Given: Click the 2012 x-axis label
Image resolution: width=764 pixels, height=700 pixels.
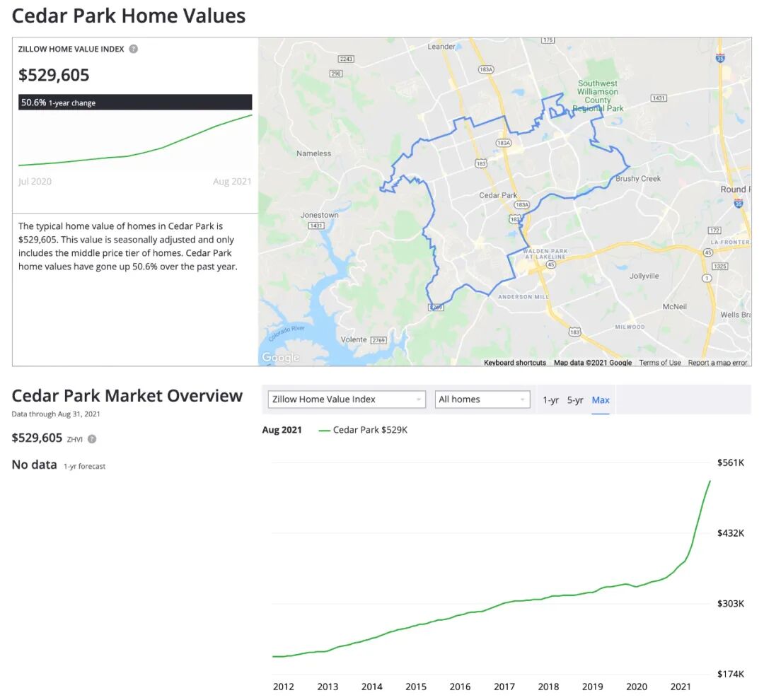Looking at the screenshot, I should pos(283,687).
